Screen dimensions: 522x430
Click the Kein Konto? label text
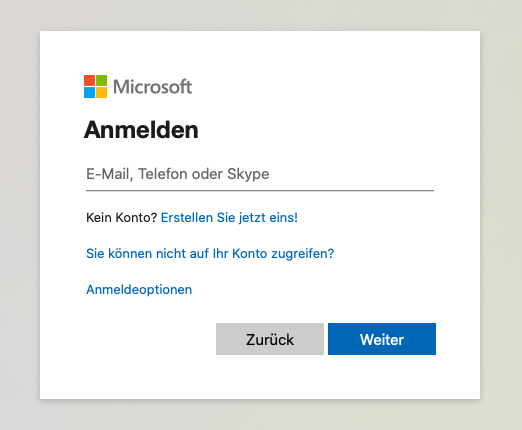pos(121,218)
